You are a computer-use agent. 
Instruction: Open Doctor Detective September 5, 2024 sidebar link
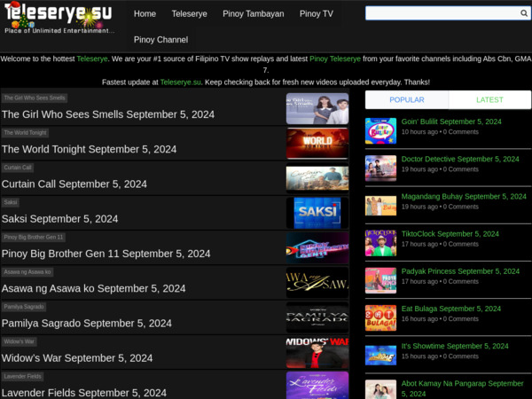460,159
